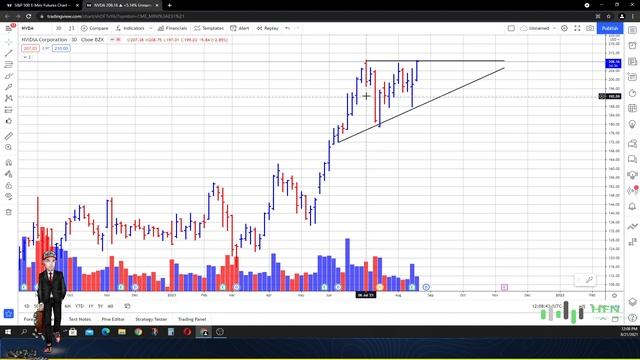Click the blue 210.00 buy price button
The image size is (640, 360).
point(61,48)
